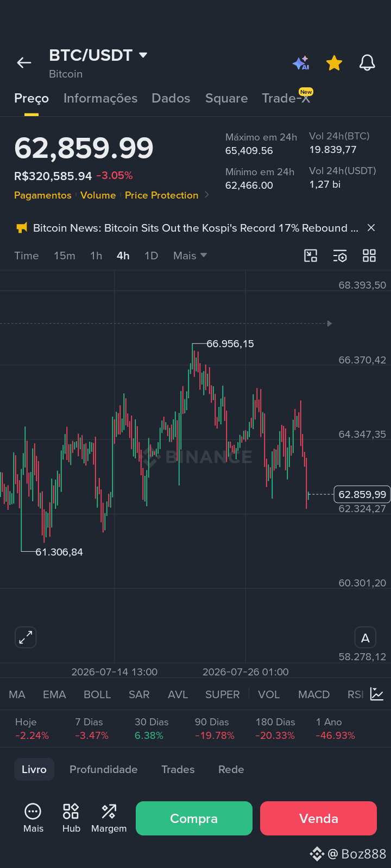Open the Margem trading icon
This screenshot has width=391, height=868.
(x=109, y=818)
